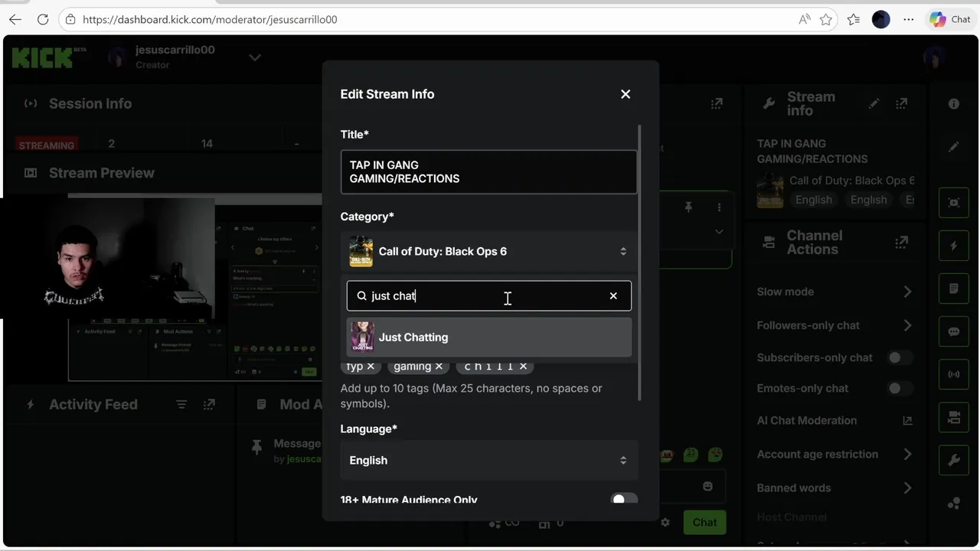Click the Black Ops 6 category thumbnail
This screenshot has height=551, width=980.
(361, 251)
